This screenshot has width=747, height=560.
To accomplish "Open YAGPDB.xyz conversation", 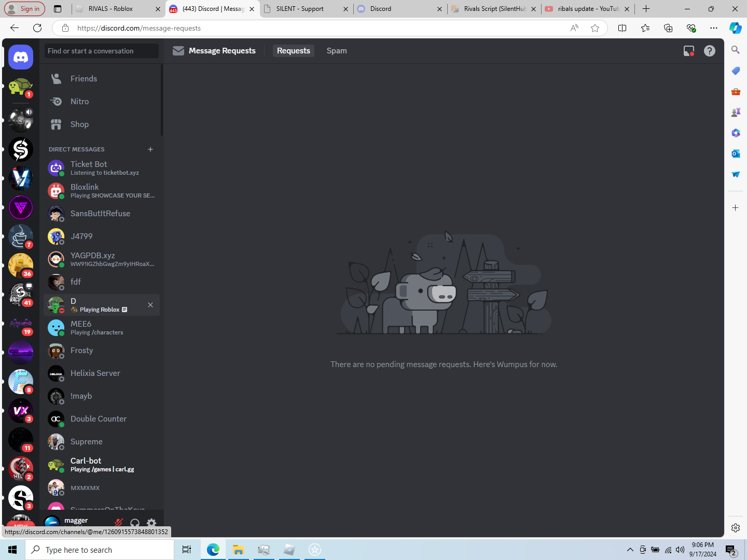I will [102, 259].
